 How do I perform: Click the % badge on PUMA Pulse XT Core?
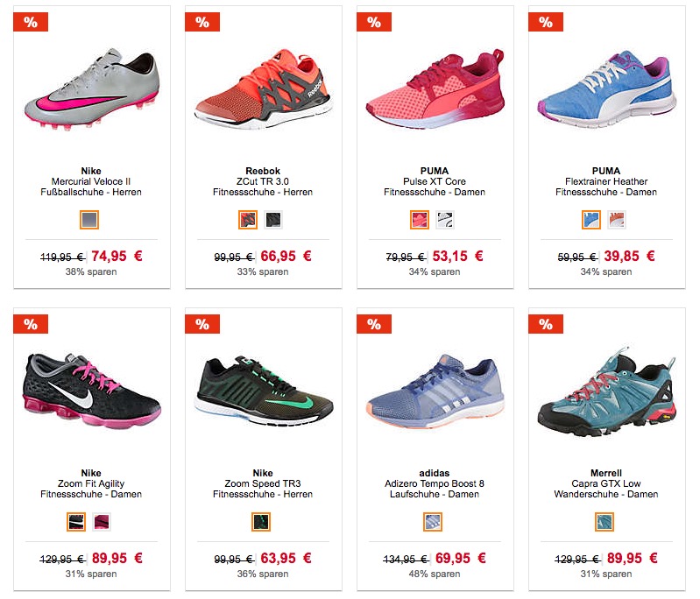coord(374,22)
